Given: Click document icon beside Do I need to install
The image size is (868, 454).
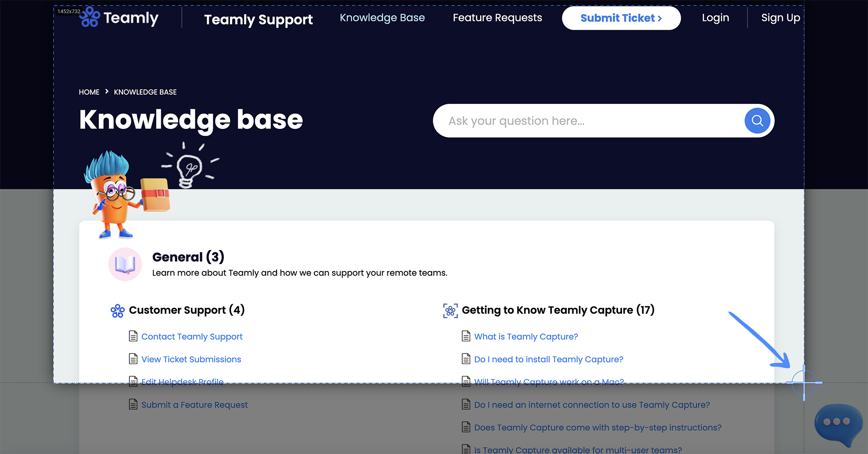Looking at the screenshot, I should tap(466, 359).
